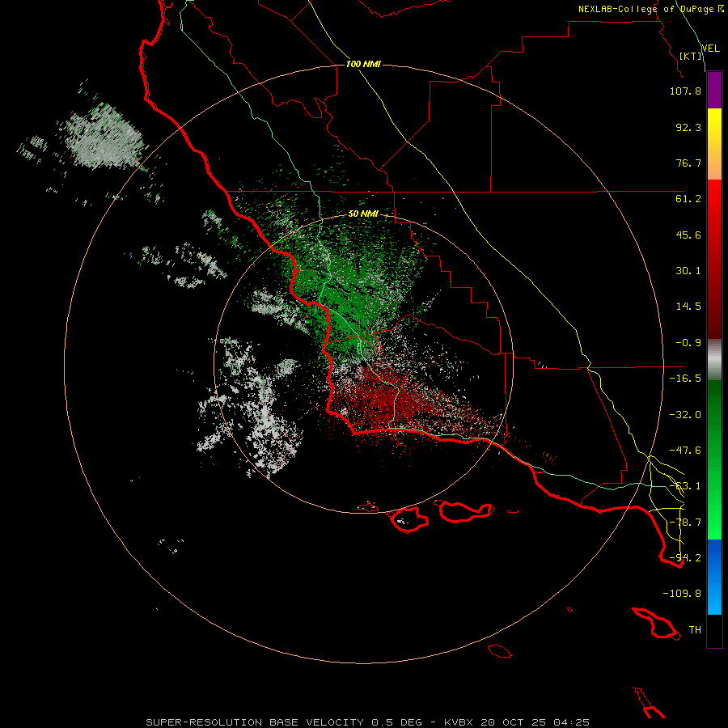Click the TH legend label
This screenshot has width=728, height=728.
click(x=695, y=630)
